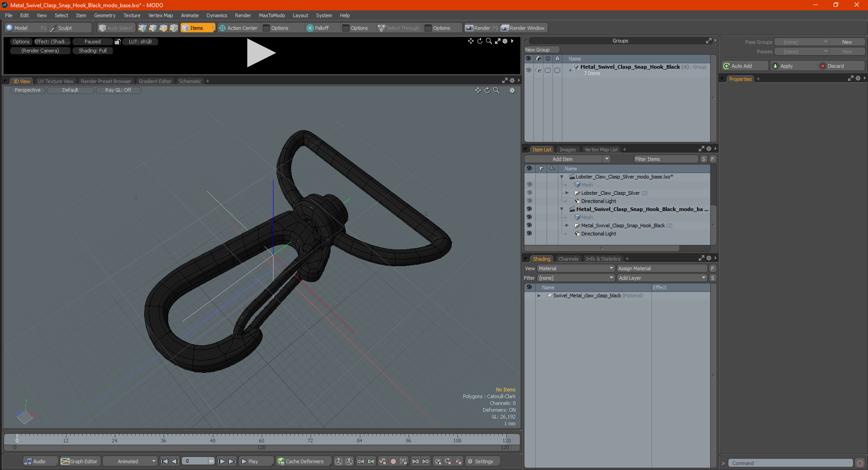Step to next frame

222,461
